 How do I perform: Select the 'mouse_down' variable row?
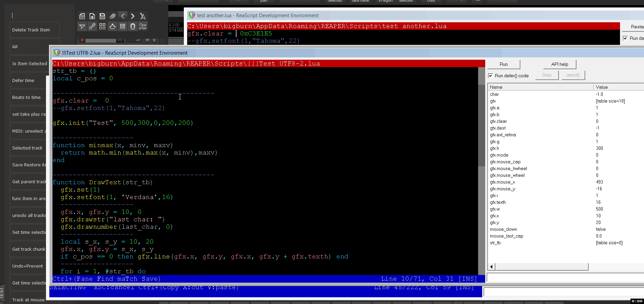click(566, 229)
